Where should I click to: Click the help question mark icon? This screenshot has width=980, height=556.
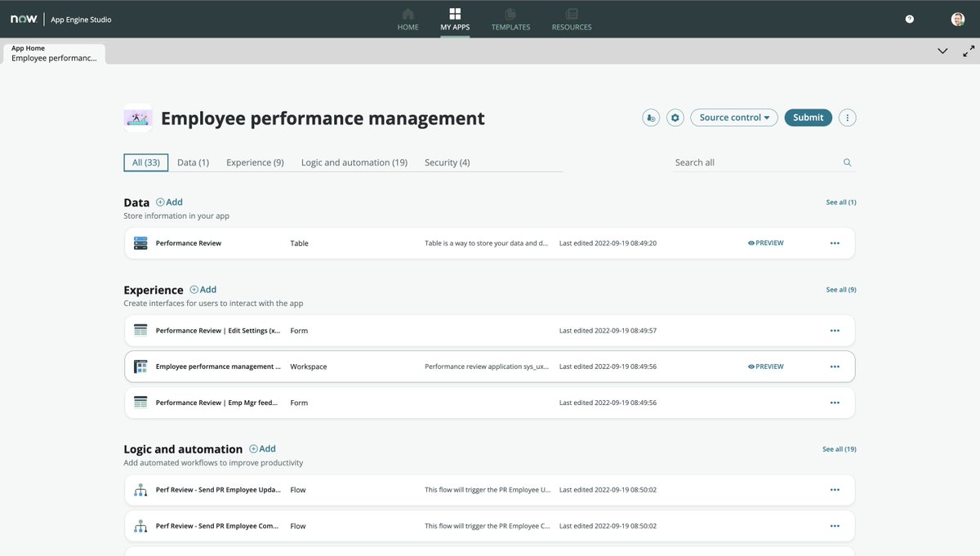[x=910, y=19]
